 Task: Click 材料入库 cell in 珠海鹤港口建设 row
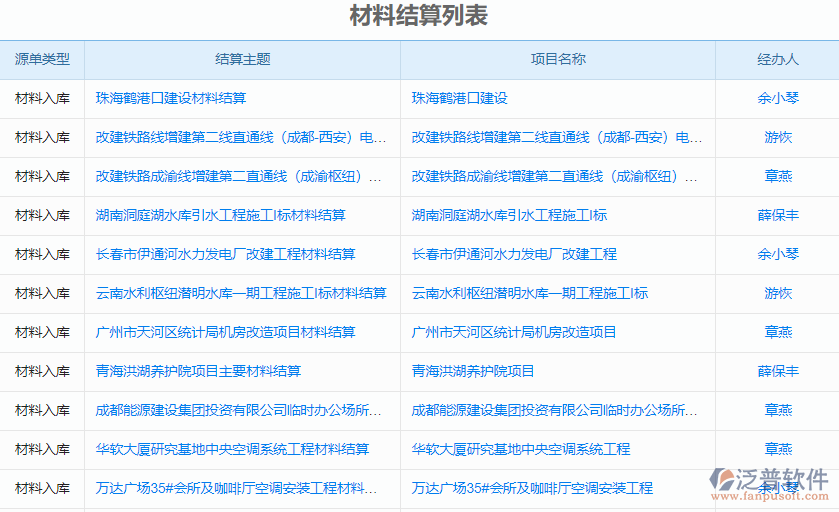tap(42, 98)
